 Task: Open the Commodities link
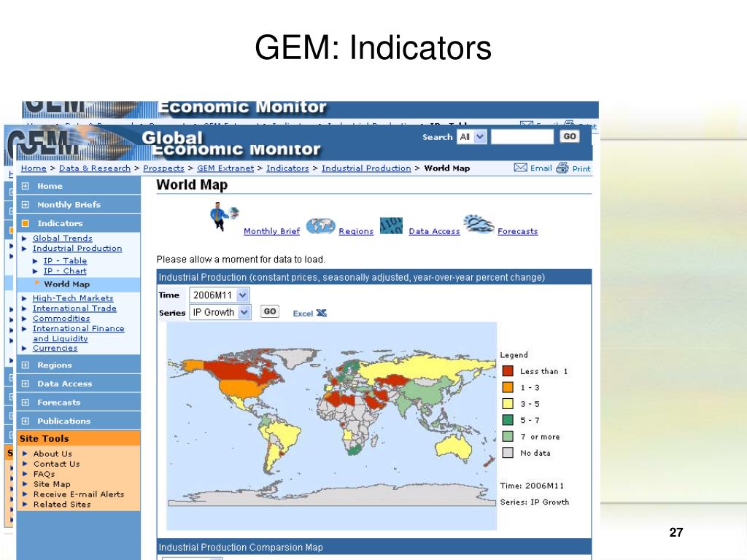point(61,319)
